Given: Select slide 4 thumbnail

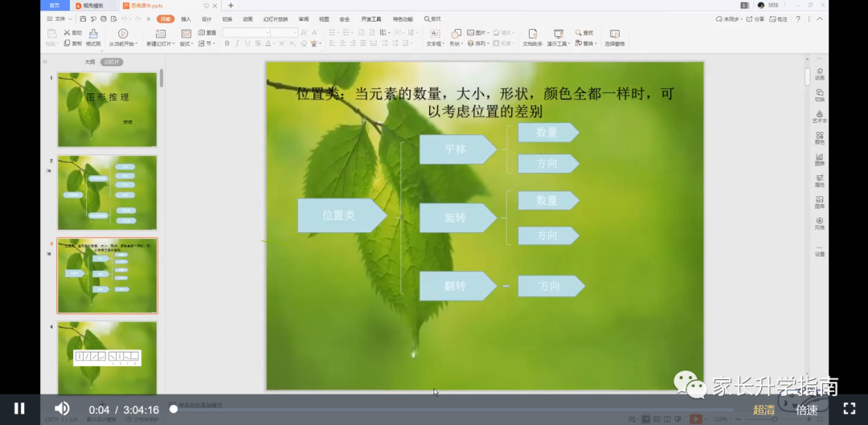Looking at the screenshot, I should coord(107,358).
